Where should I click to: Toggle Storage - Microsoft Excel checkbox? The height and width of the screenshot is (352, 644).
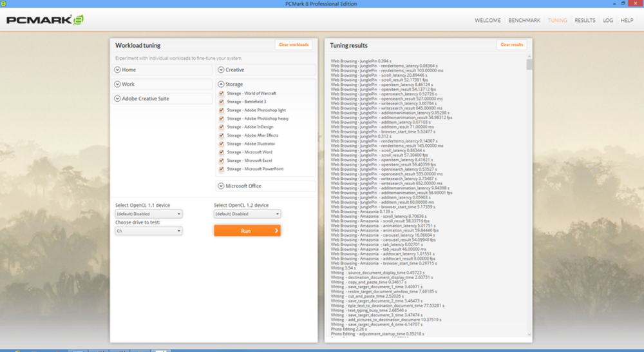click(x=222, y=161)
